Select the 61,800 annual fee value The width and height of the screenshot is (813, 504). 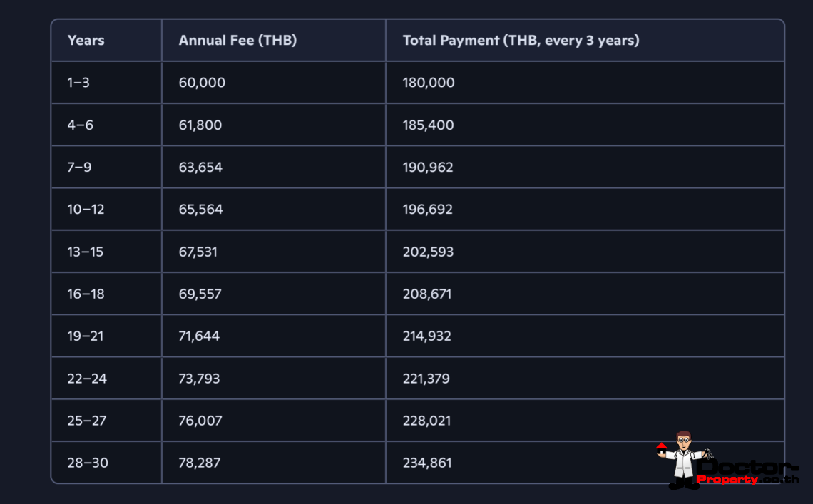pyautogui.click(x=200, y=125)
